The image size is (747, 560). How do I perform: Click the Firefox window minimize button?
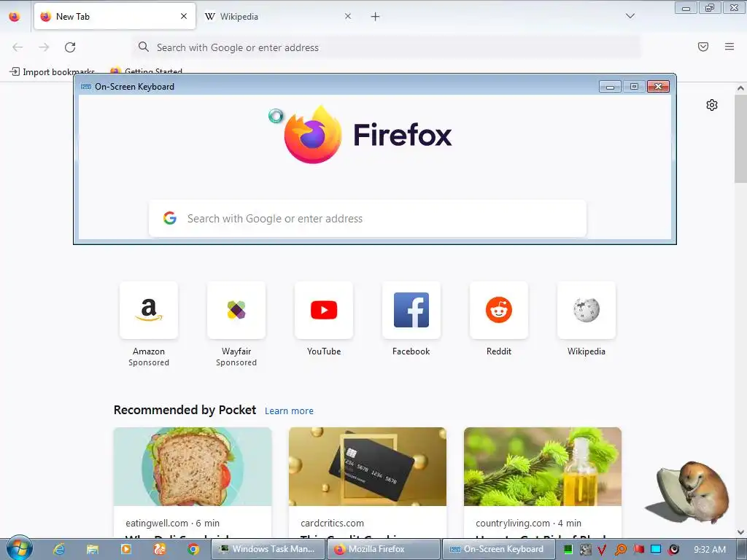[686, 7]
